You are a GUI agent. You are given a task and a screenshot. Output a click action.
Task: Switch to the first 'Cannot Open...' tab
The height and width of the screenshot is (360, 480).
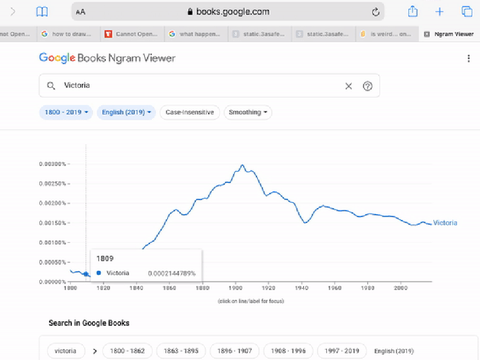pyautogui.click(x=132, y=34)
